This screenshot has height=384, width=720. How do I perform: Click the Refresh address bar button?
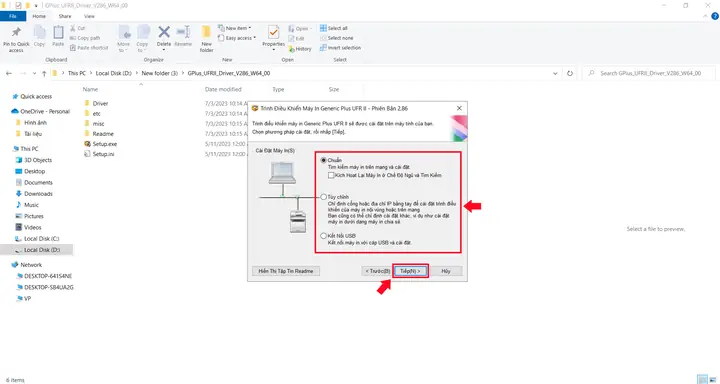tap(570, 73)
